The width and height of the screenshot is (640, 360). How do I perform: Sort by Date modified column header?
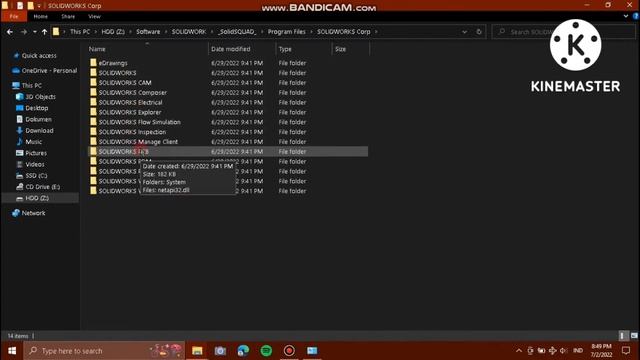pos(231,49)
